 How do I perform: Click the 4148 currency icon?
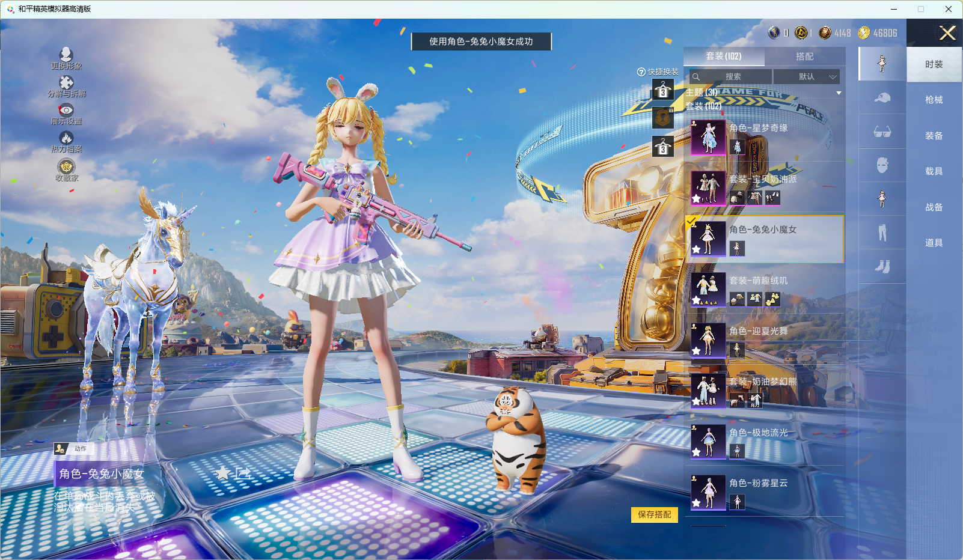coord(825,33)
